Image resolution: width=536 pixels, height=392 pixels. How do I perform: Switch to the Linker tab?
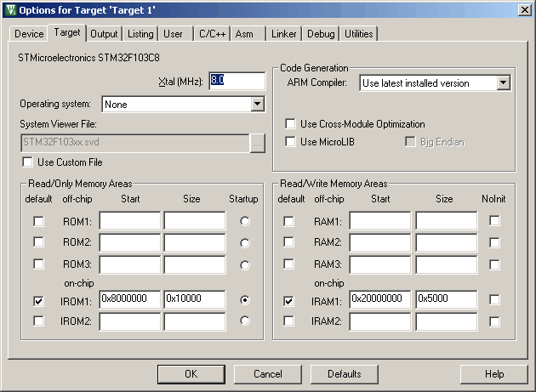point(284,34)
